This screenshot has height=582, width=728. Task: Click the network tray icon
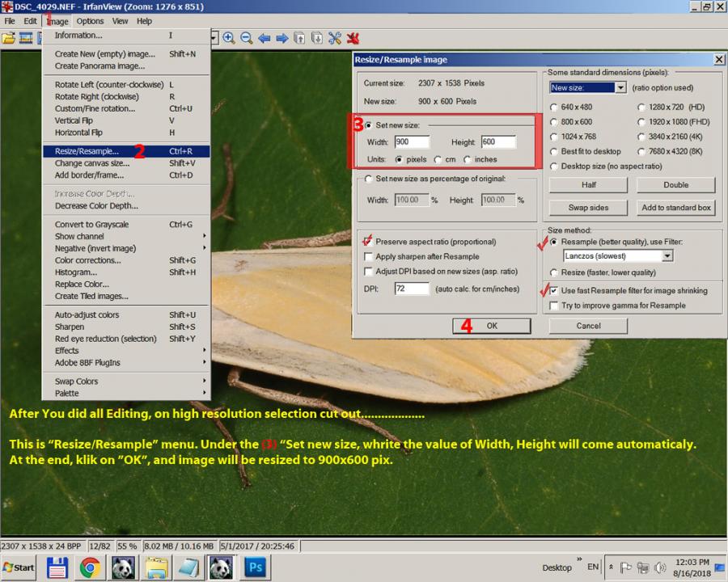click(643, 567)
